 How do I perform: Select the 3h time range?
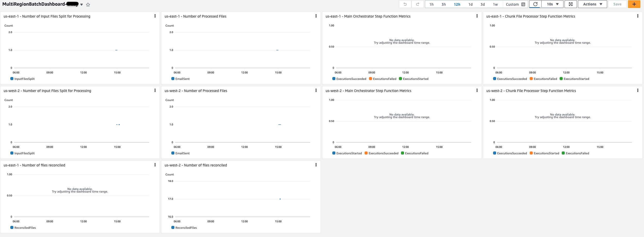444,4
